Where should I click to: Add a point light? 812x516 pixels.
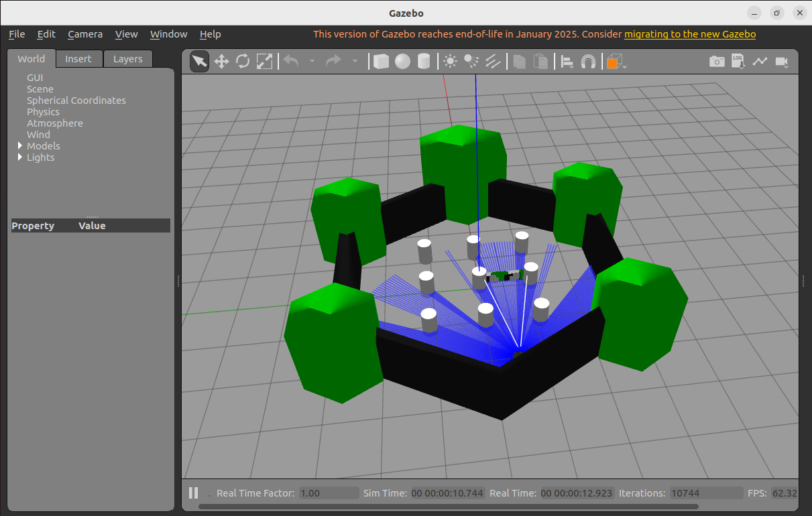450,61
